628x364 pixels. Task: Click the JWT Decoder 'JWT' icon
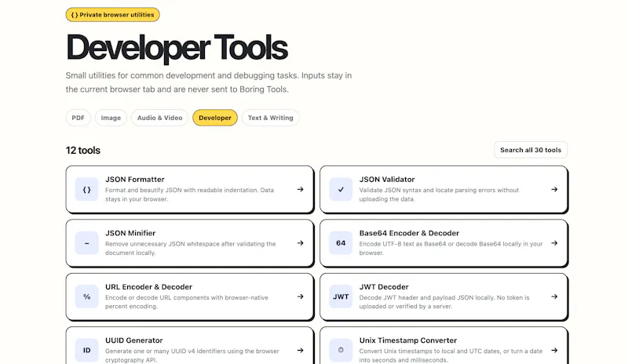(341, 297)
